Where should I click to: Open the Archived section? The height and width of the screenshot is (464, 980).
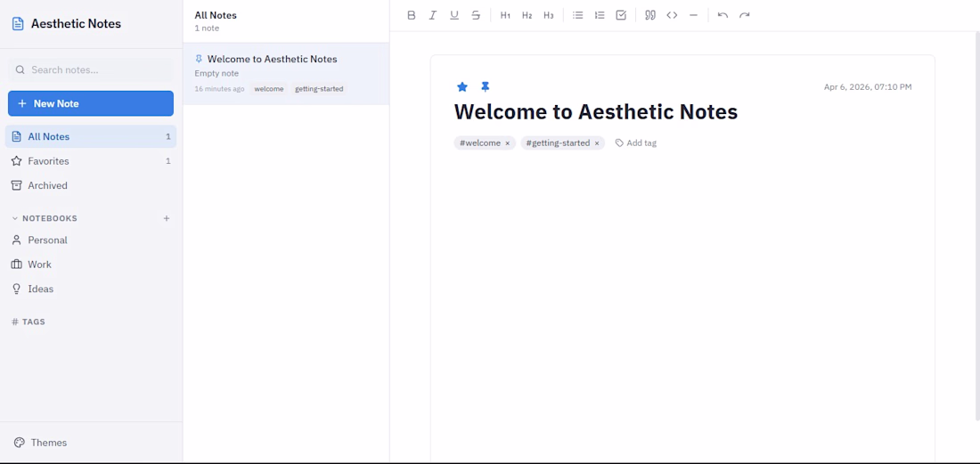pyautogui.click(x=91, y=185)
